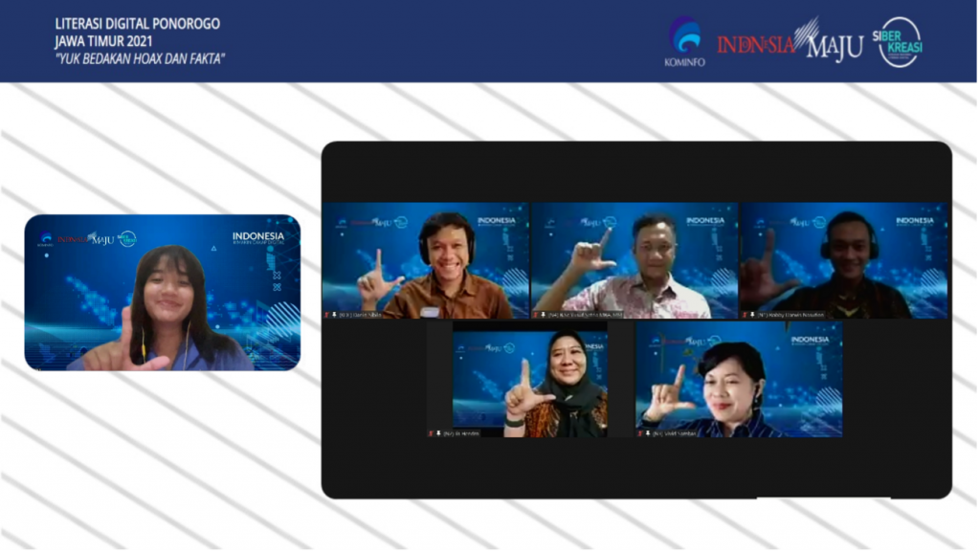Click white arrow icon on brown-shirt man's tile
Viewport: 980px width, 553px height.
pos(335,314)
